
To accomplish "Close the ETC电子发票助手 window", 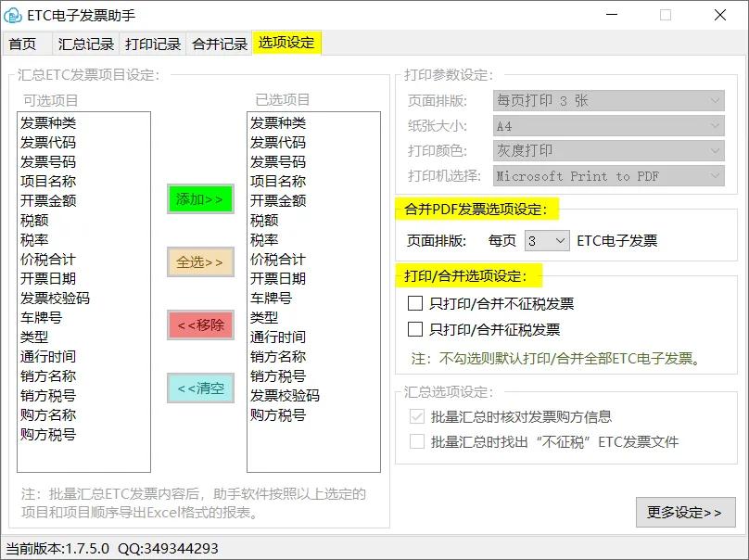I will [x=720, y=15].
